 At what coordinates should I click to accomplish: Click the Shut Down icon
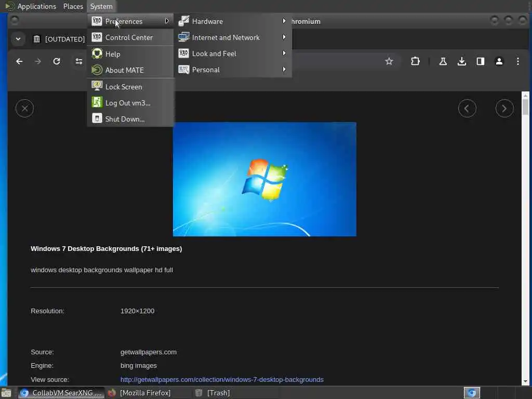[x=97, y=118]
